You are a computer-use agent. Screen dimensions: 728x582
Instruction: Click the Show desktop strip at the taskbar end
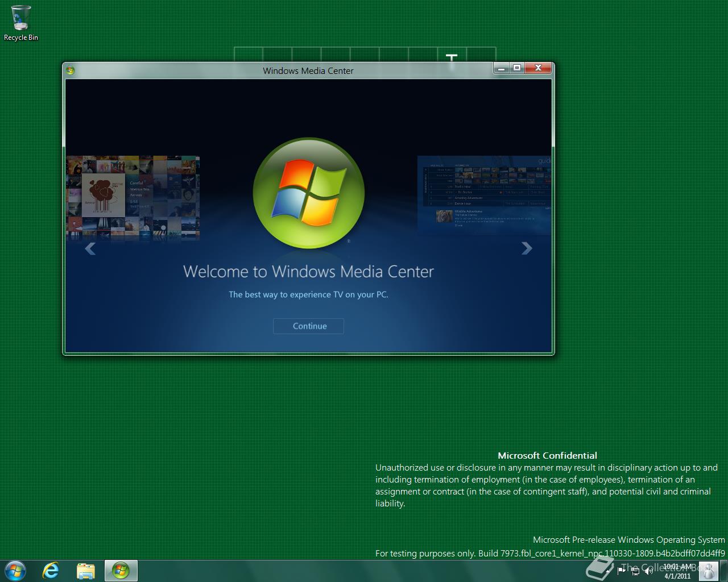click(723, 571)
